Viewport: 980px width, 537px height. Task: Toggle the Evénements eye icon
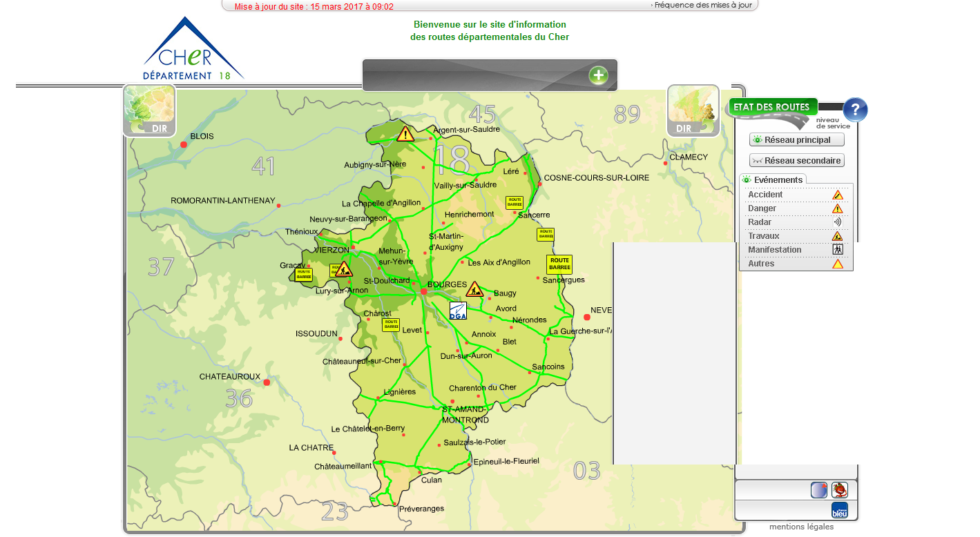(746, 180)
